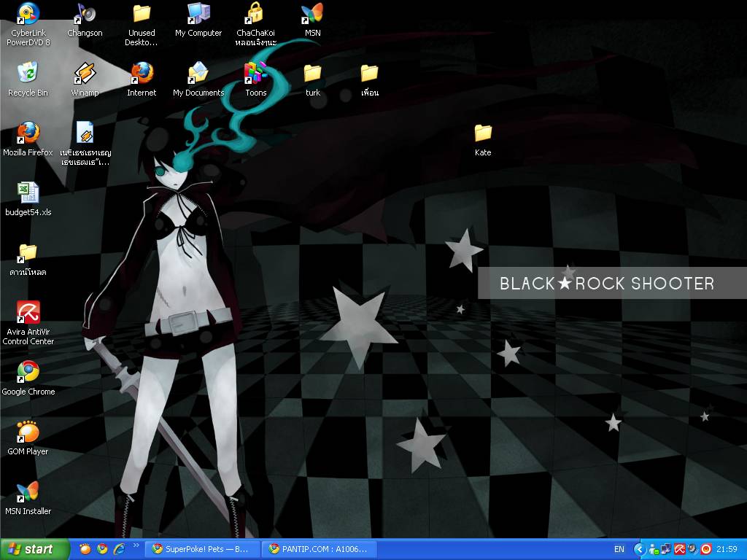Click the 21:59 taskbar clock

[727, 550]
